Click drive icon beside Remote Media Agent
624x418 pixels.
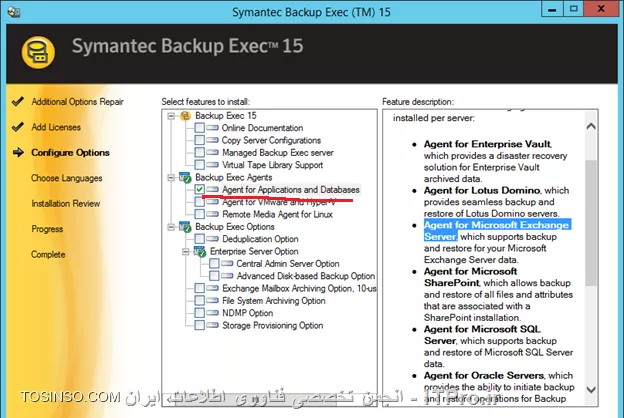[213, 214]
